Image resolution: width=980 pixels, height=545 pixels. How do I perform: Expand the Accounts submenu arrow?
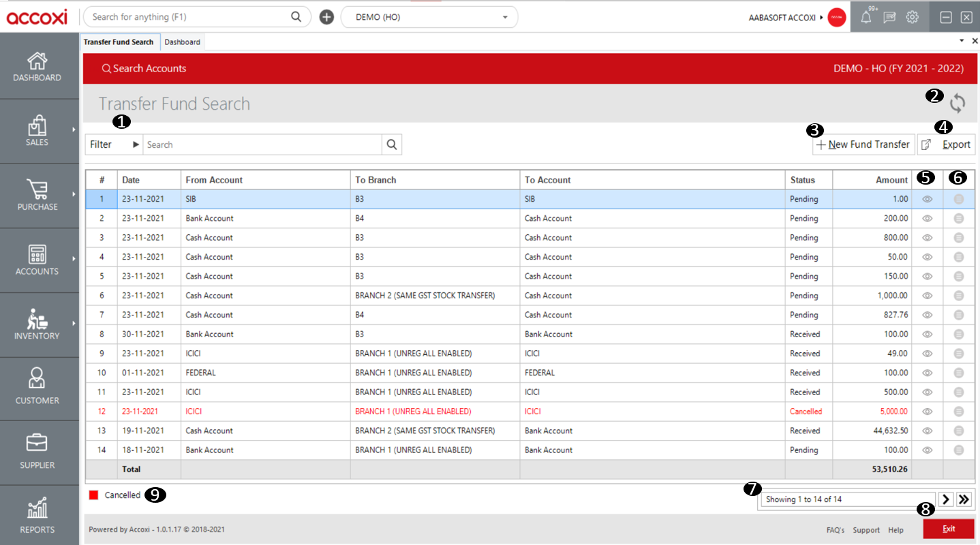coord(73,258)
